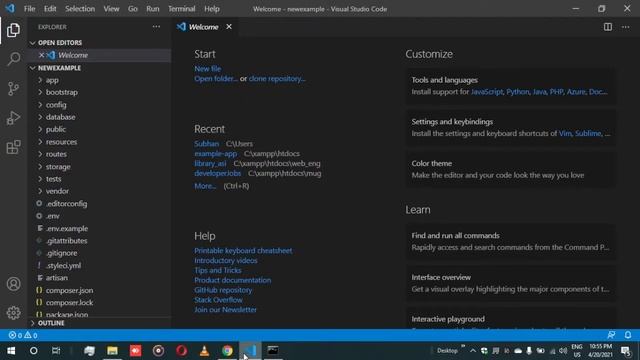Click the volume icon in system tray
This screenshot has height=360, width=640.
coord(563,351)
